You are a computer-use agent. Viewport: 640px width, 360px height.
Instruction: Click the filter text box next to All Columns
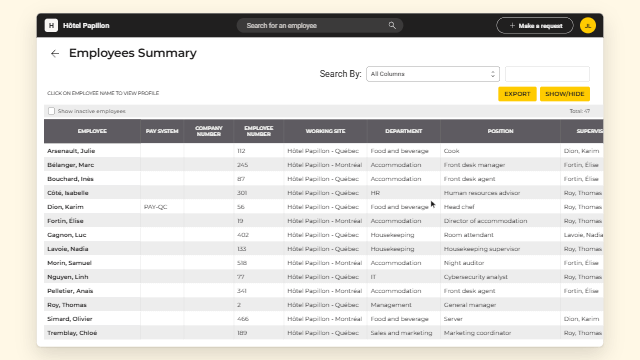point(547,74)
